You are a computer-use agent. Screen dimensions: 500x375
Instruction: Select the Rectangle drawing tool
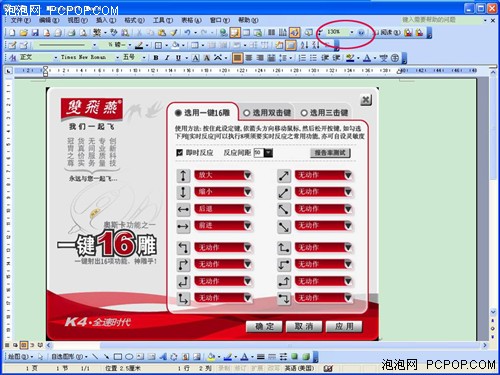pyautogui.click(x=118, y=357)
